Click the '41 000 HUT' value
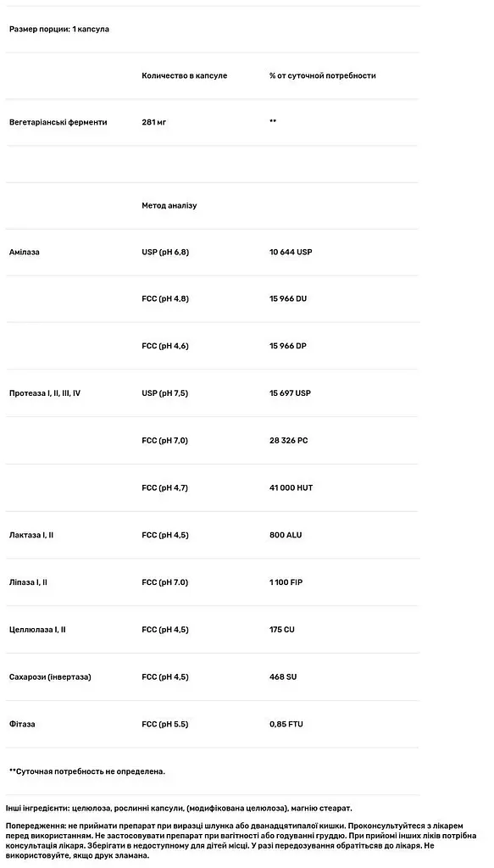The image size is (494, 868). [x=291, y=487]
